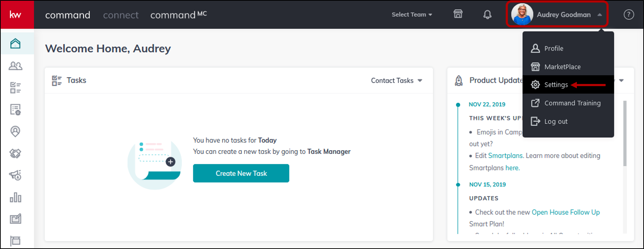Open the Designs edit-frame sidebar icon
Viewport: 644px width, 249px height.
16,219
